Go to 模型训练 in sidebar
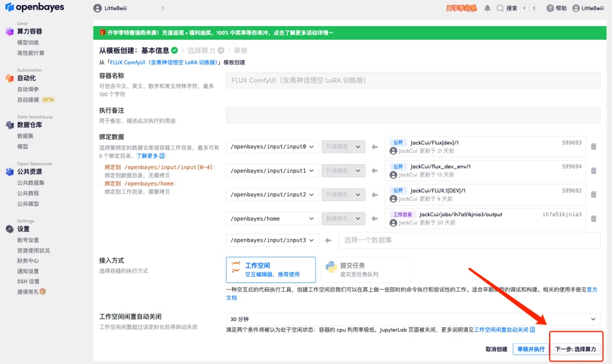Viewport: 612px width, 364px height. [x=28, y=42]
